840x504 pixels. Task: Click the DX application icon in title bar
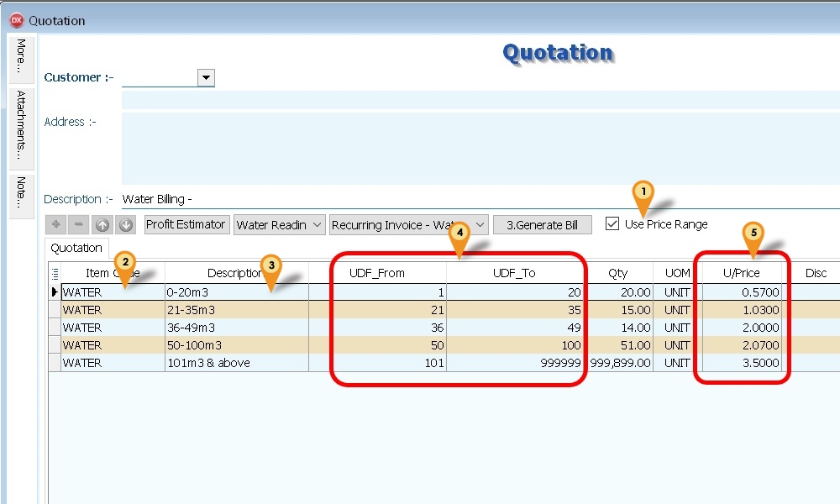[x=15, y=20]
